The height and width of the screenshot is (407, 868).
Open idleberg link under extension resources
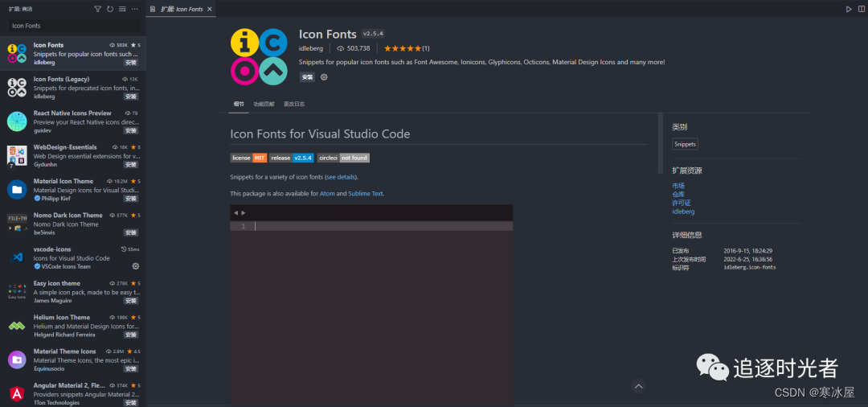point(683,212)
